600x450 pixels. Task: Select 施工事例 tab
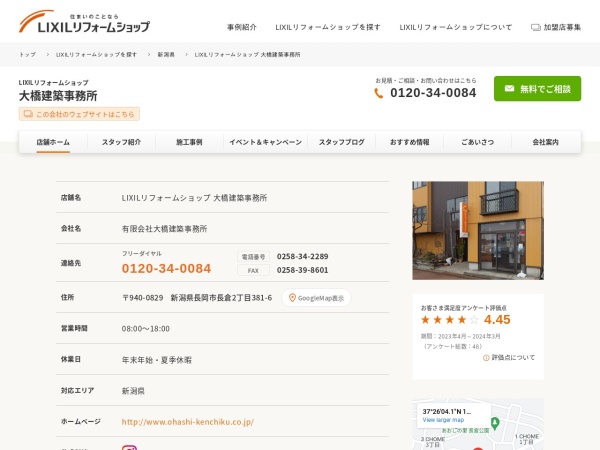pos(189,142)
